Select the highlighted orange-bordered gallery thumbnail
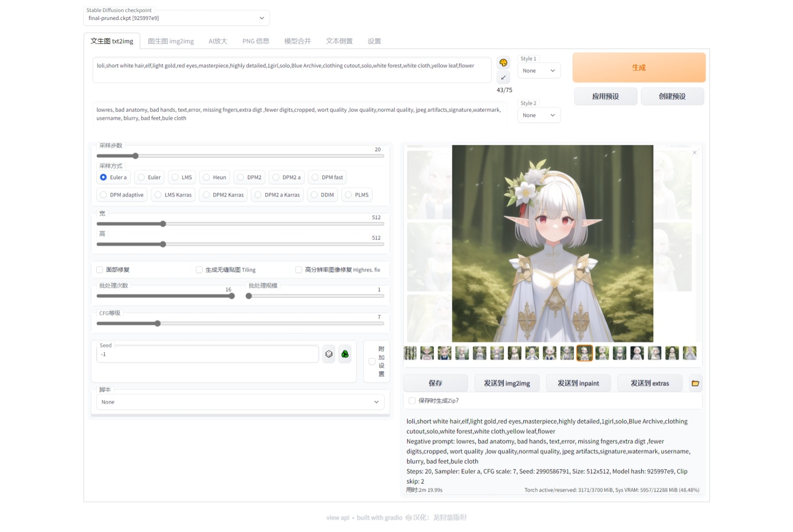The height and width of the screenshot is (532, 793). (585, 353)
